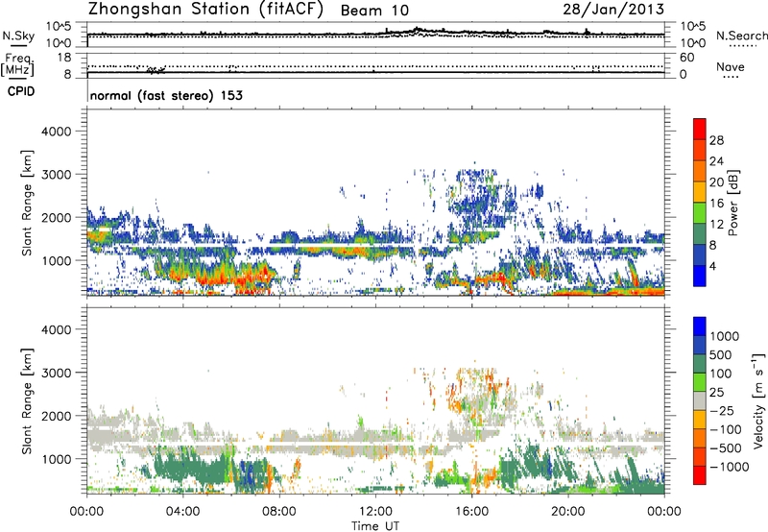Click the "12" power colorbar label

716,225
